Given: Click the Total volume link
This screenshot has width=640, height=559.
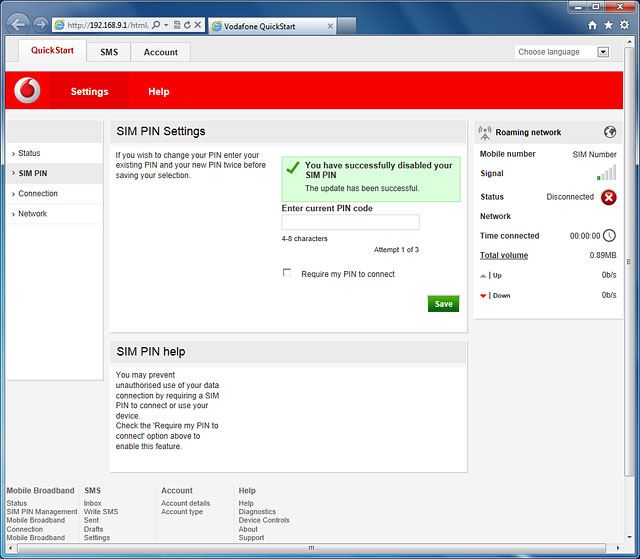Looking at the screenshot, I should click(504, 255).
